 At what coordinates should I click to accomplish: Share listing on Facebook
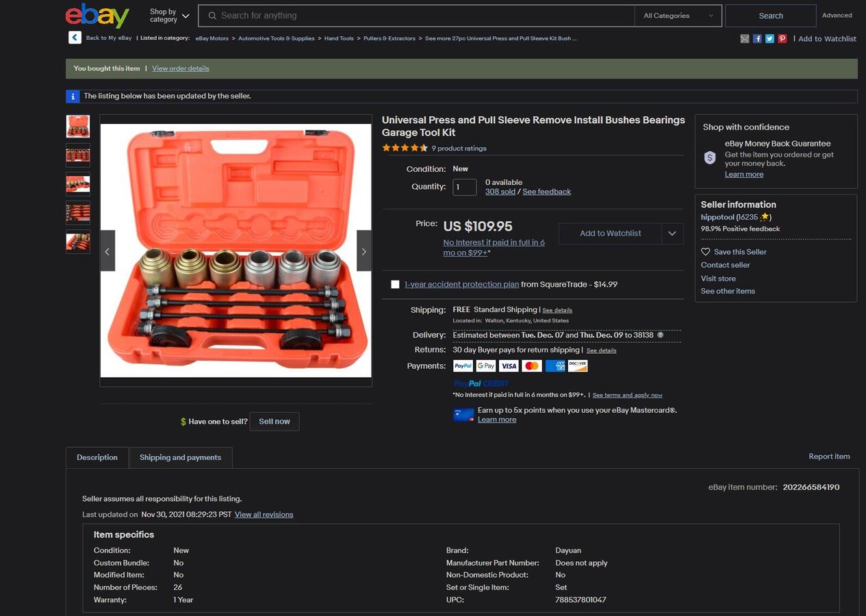(757, 39)
